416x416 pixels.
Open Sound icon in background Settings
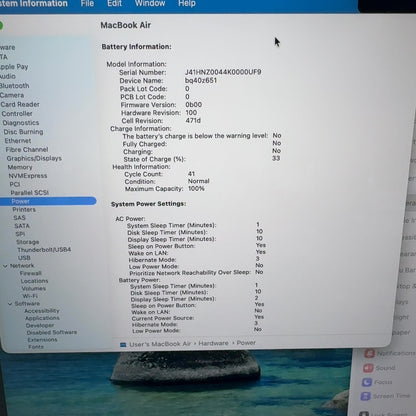[368, 368]
